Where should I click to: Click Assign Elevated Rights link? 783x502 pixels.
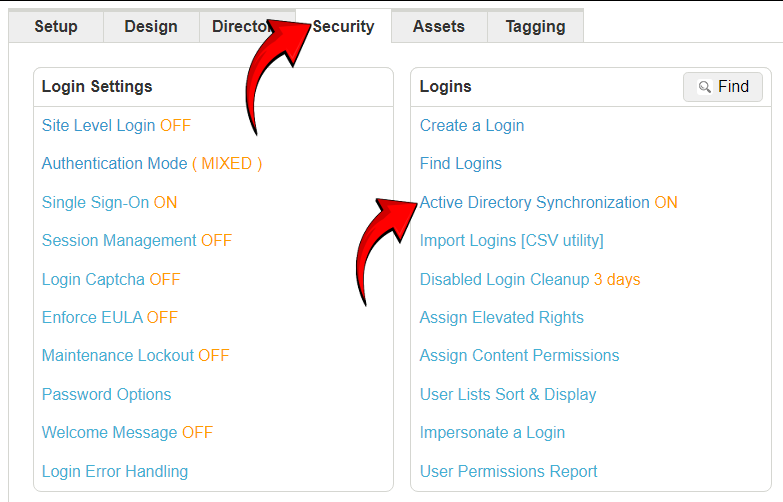502,318
